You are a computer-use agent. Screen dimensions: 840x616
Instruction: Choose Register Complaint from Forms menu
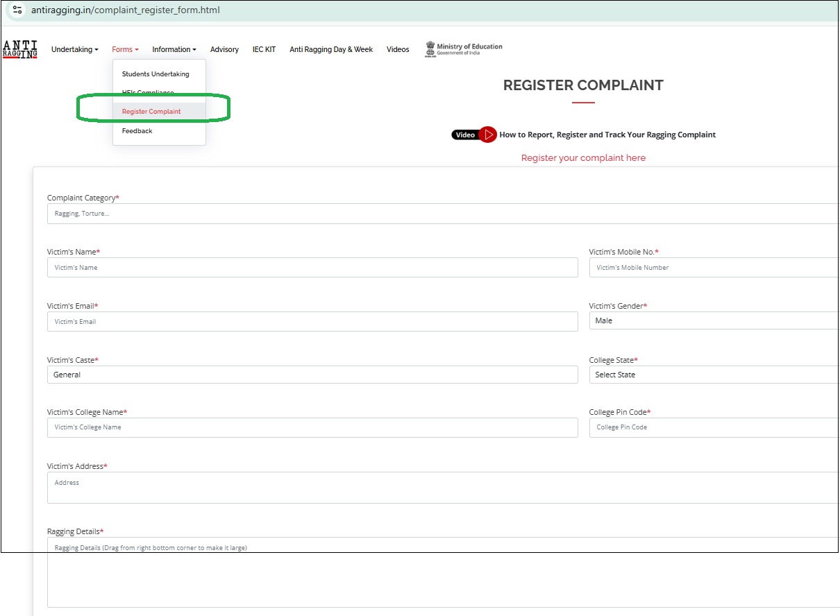[151, 111]
